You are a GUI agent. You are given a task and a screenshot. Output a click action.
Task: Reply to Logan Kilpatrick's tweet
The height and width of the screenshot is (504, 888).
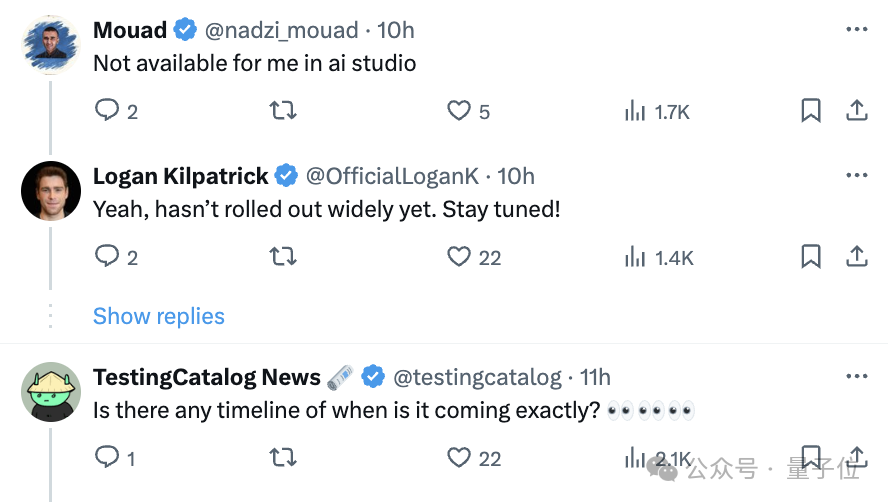point(106,256)
